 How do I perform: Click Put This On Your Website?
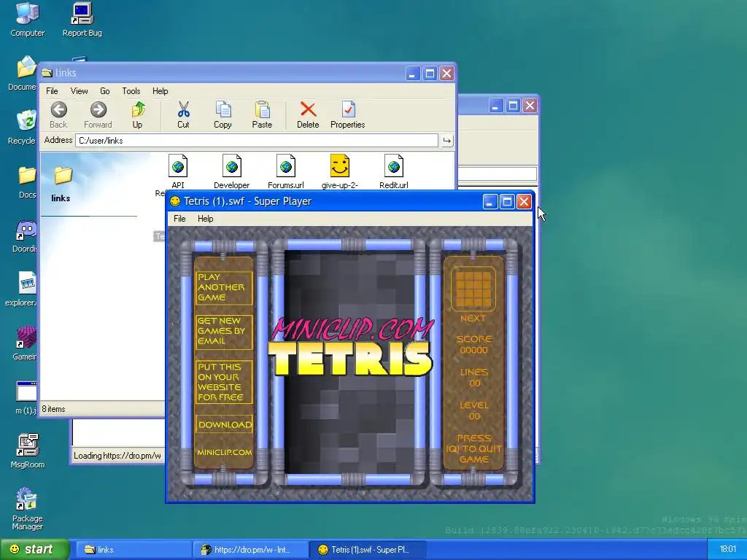223,382
